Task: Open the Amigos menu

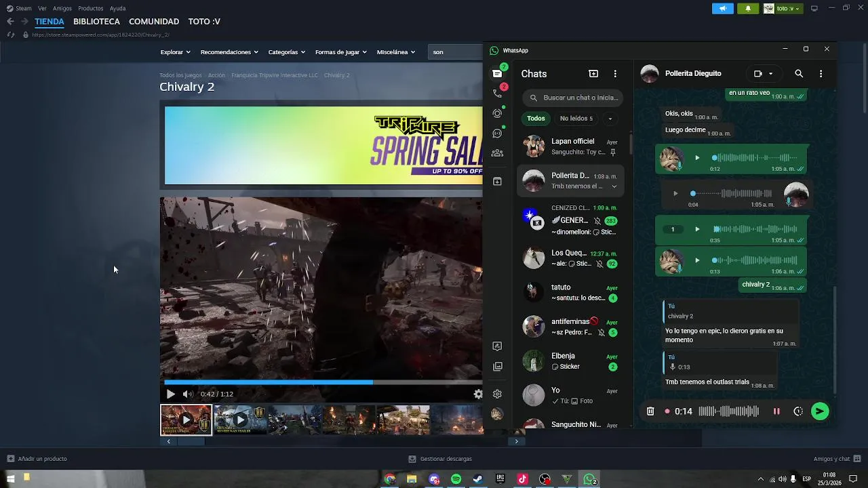Action: pos(62,8)
